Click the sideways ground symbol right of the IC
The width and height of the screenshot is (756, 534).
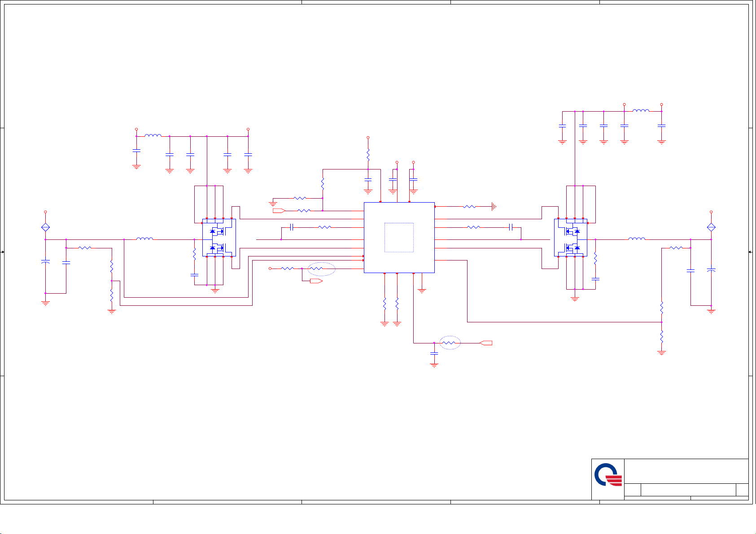(x=493, y=207)
